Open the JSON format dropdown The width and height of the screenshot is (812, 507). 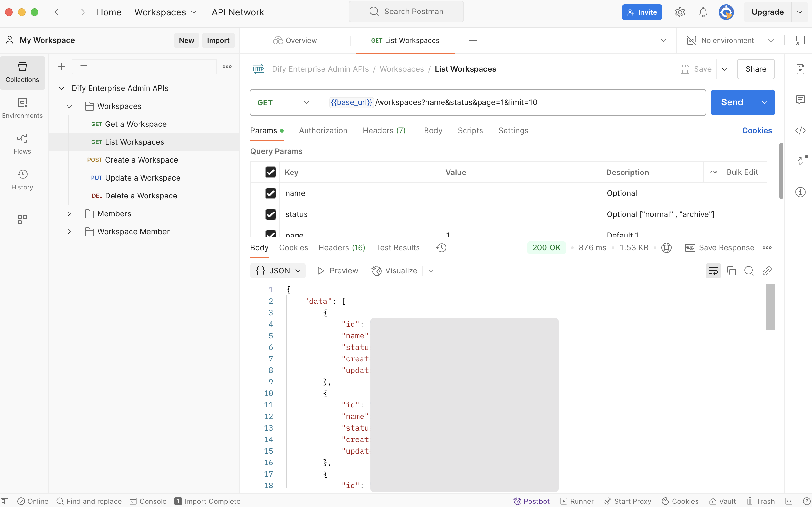(x=278, y=270)
